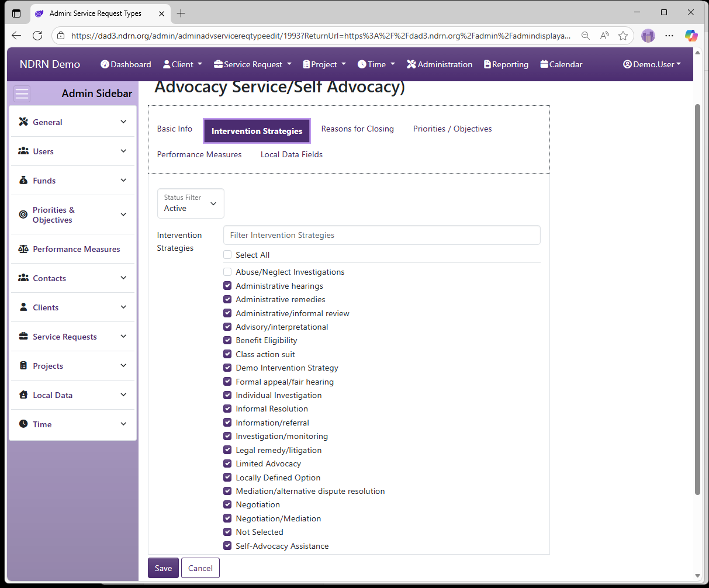This screenshot has width=709, height=588.
Task: Open a new browser tab with plus icon
Action: point(181,13)
